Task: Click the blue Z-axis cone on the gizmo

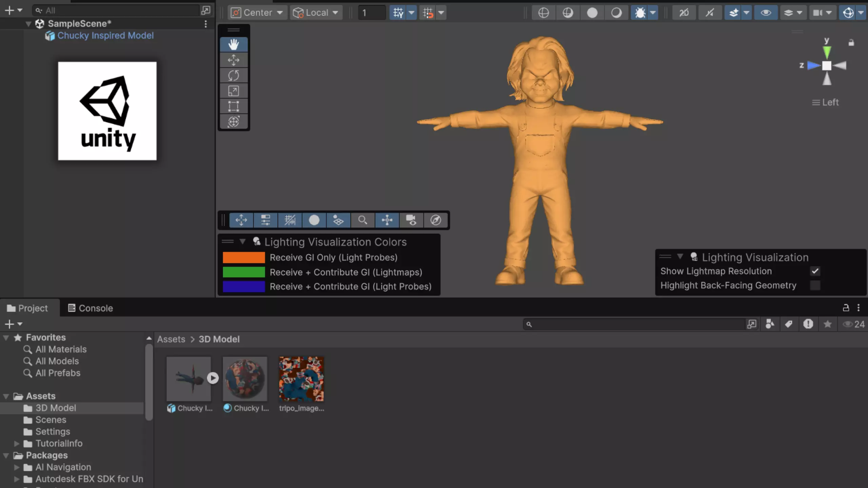Action: pos(814,65)
